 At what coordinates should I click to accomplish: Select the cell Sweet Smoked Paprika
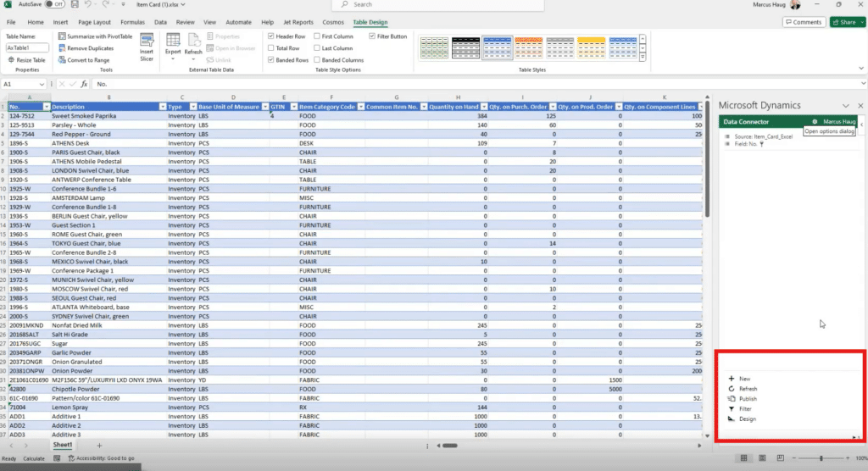click(108, 116)
